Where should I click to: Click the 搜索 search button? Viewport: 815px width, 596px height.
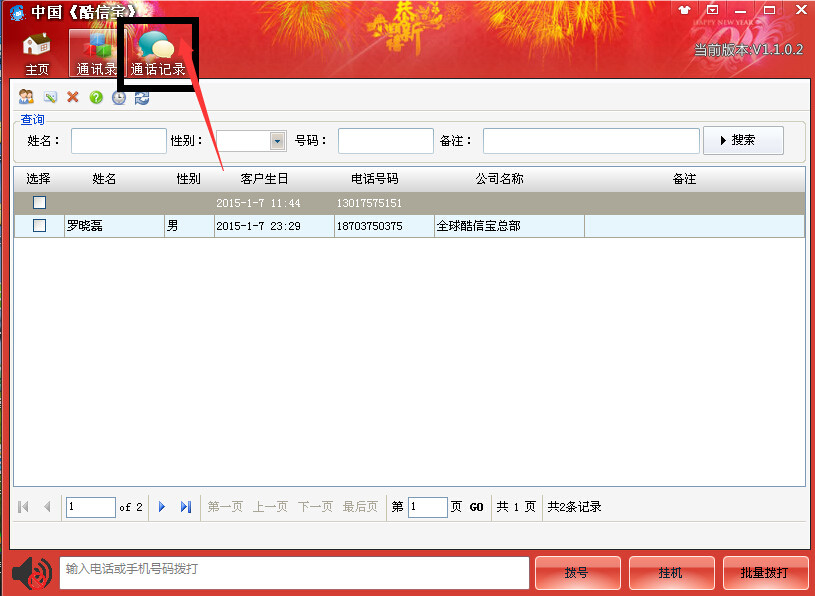[743, 140]
